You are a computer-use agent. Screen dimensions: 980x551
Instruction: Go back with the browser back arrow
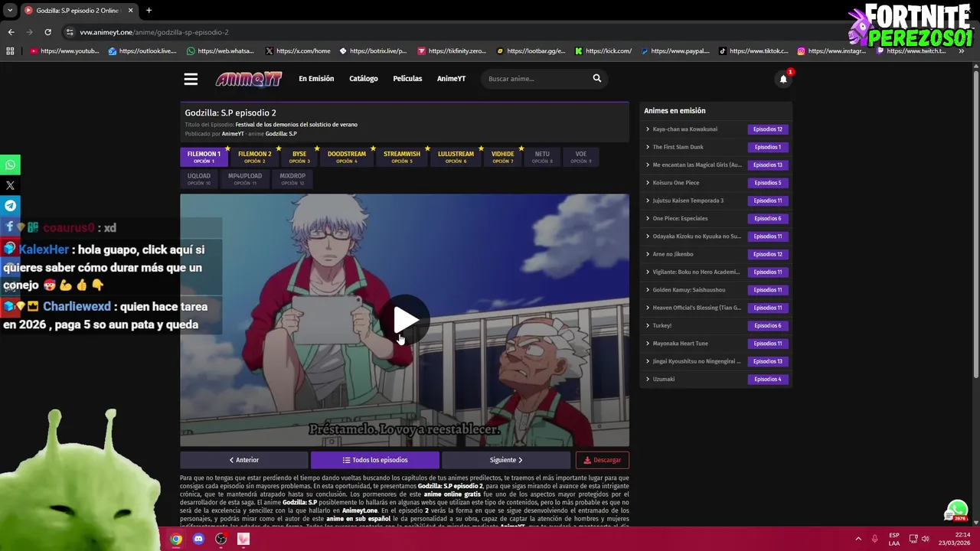tap(11, 32)
